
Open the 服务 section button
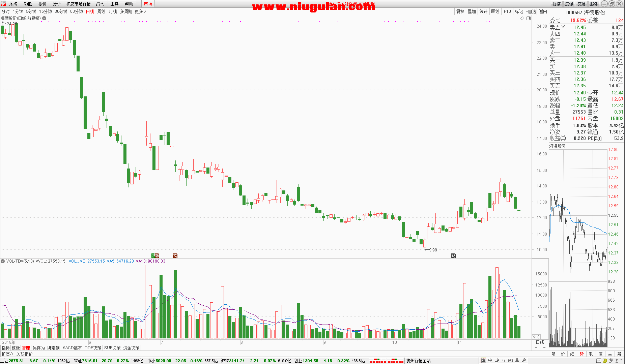pos(594,4)
